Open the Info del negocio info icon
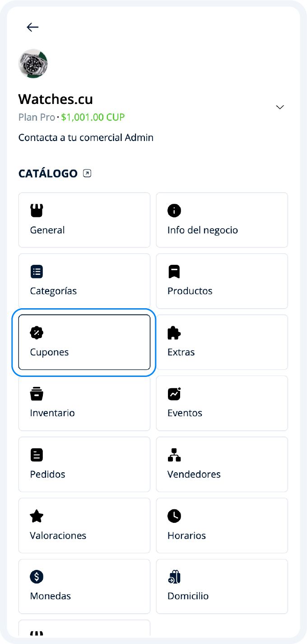The height and width of the screenshot is (644, 307). coord(174,211)
